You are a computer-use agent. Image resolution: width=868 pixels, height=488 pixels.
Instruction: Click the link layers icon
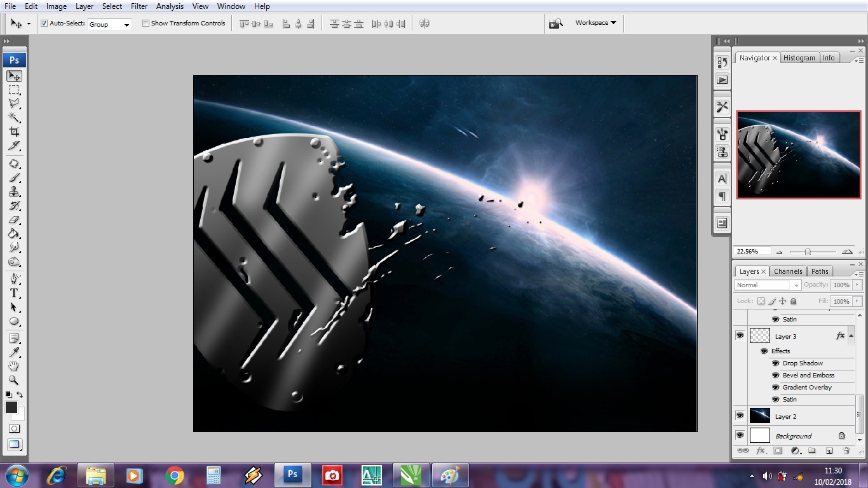click(x=743, y=451)
